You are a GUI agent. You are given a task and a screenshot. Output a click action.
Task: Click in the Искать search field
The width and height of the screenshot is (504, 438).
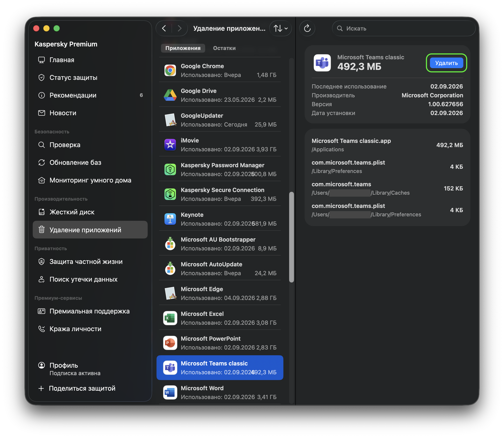click(403, 29)
